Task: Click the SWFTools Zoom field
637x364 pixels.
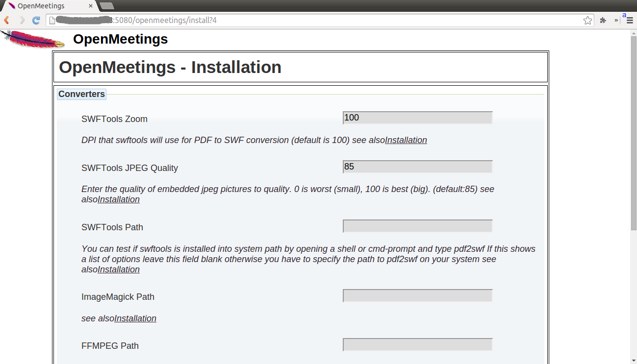Action: pos(417,118)
